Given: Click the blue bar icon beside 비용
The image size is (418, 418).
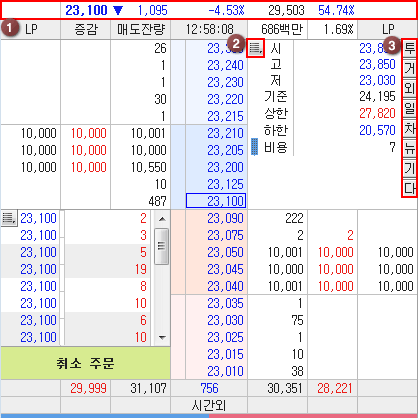Looking at the screenshot, I should coord(254,147).
